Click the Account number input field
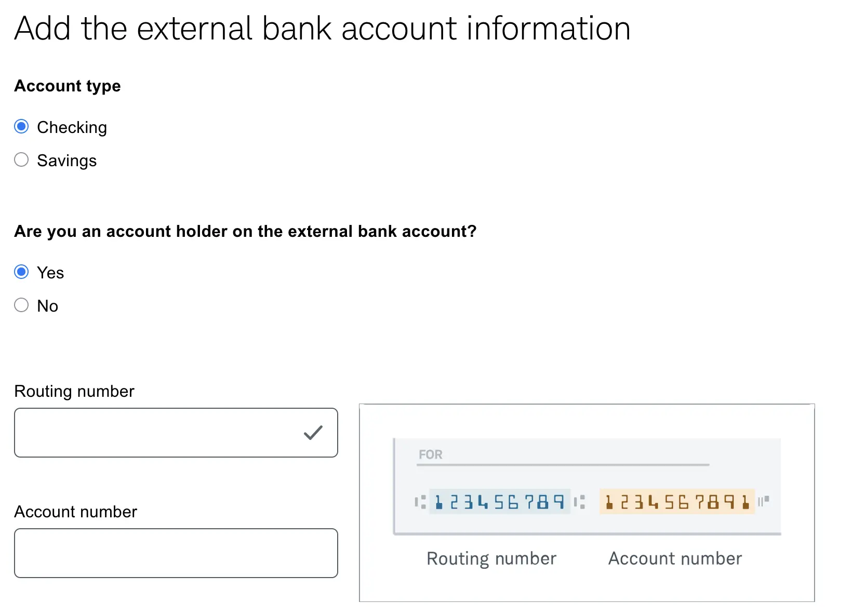The image size is (853, 616). coord(176,553)
